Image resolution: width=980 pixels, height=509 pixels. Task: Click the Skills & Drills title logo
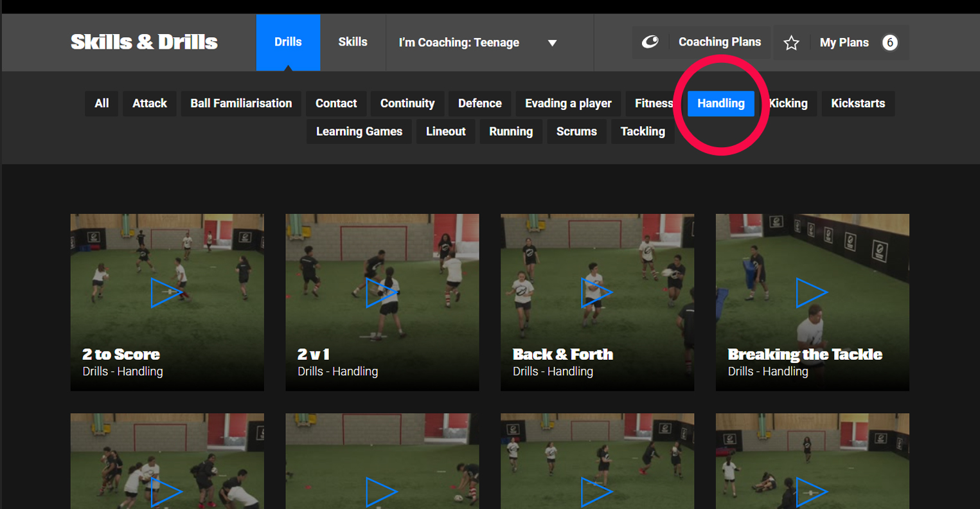pos(144,42)
